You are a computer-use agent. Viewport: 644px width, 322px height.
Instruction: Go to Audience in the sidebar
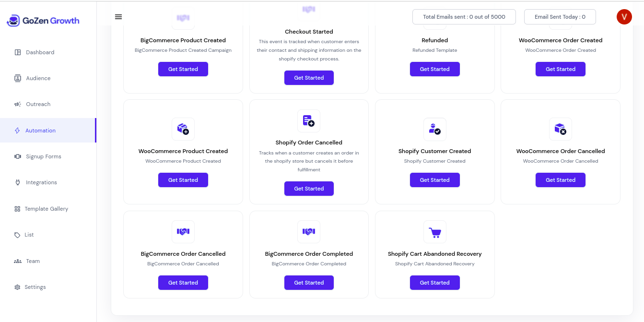(38, 78)
